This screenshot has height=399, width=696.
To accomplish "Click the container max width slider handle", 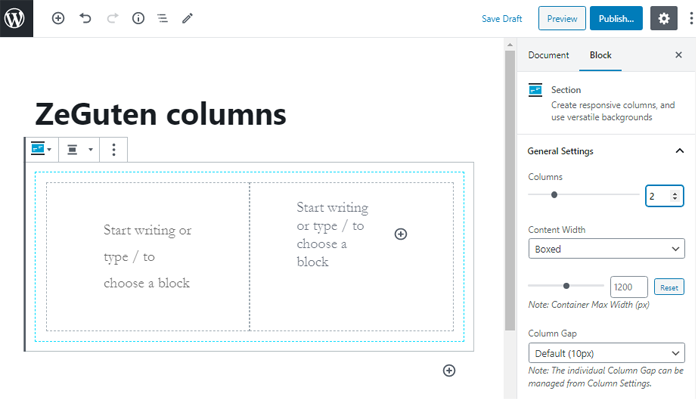I will pyautogui.click(x=566, y=286).
